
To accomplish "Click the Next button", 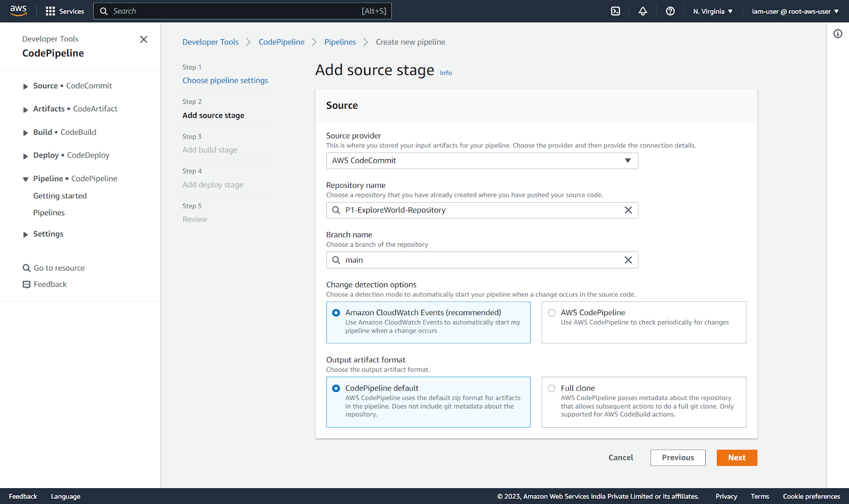I will (737, 458).
